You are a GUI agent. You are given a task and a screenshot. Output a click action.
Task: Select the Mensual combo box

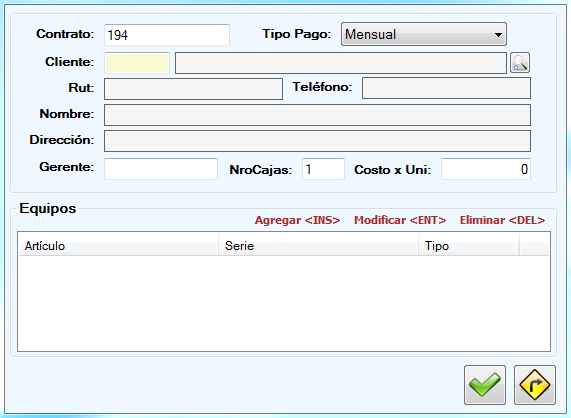pyautogui.click(x=424, y=34)
